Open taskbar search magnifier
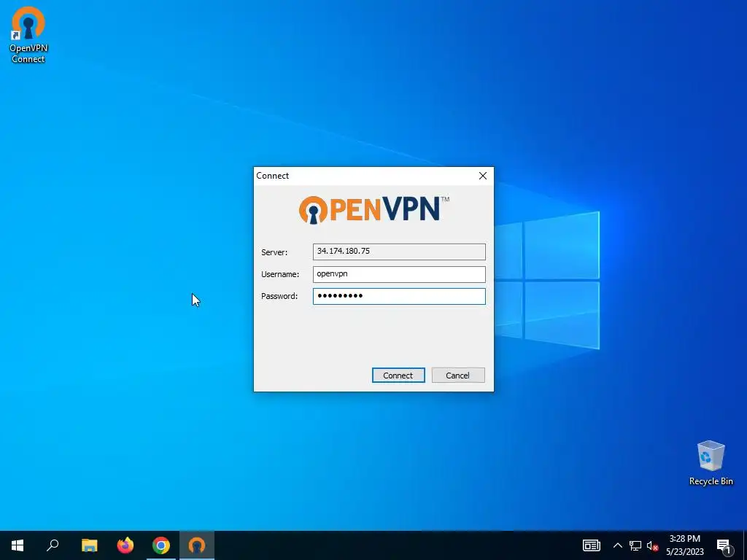Viewport: 747px width, 560px height. (x=53, y=545)
